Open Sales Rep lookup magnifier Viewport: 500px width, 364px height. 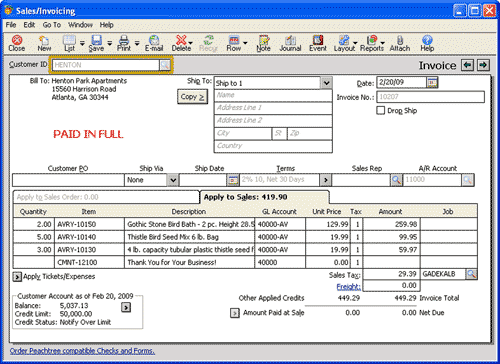(396, 180)
